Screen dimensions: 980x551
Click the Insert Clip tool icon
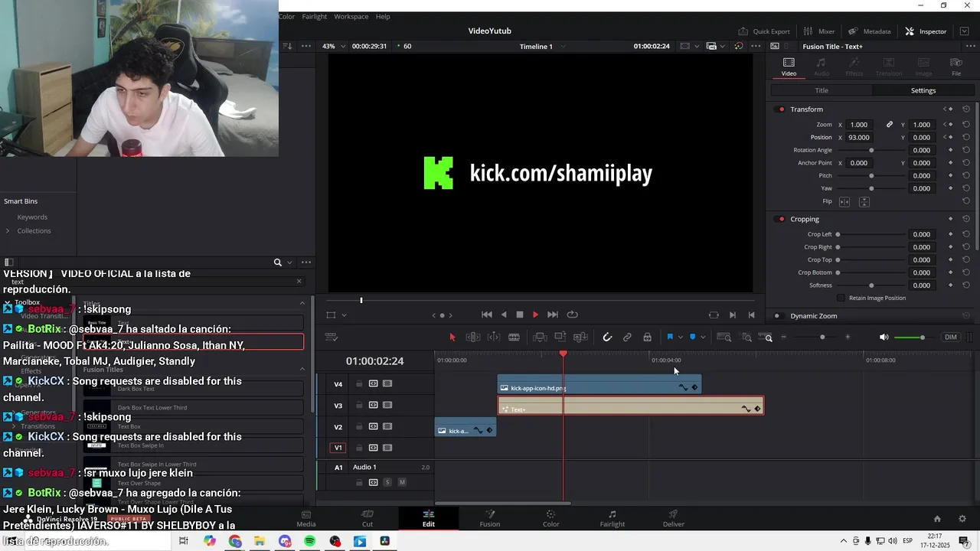click(x=540, y=337)
